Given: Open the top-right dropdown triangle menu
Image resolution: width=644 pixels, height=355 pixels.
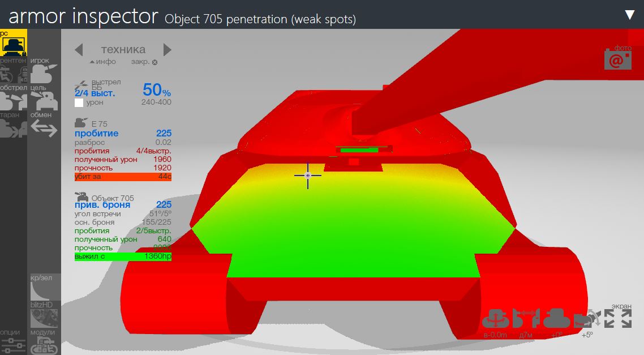Looking at the screenshot, I should (x=630, y=15).
